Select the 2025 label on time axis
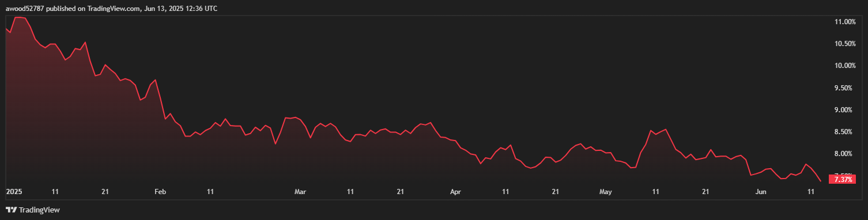868x220 pixels. point(13,191)
